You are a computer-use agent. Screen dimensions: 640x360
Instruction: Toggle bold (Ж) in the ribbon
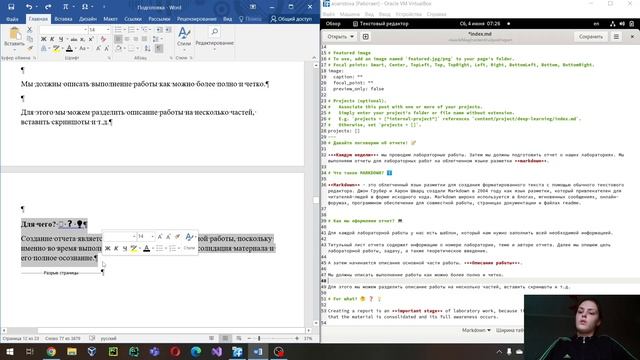(43, 39)
